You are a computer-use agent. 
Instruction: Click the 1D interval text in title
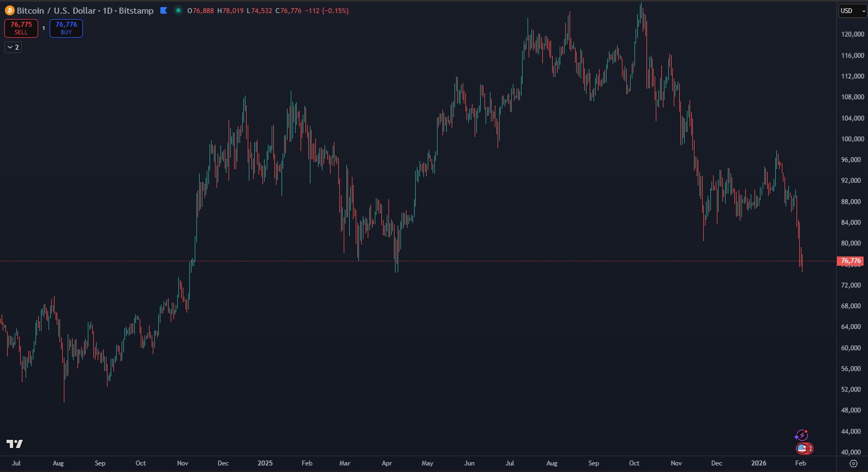click(x=108, y=11)
